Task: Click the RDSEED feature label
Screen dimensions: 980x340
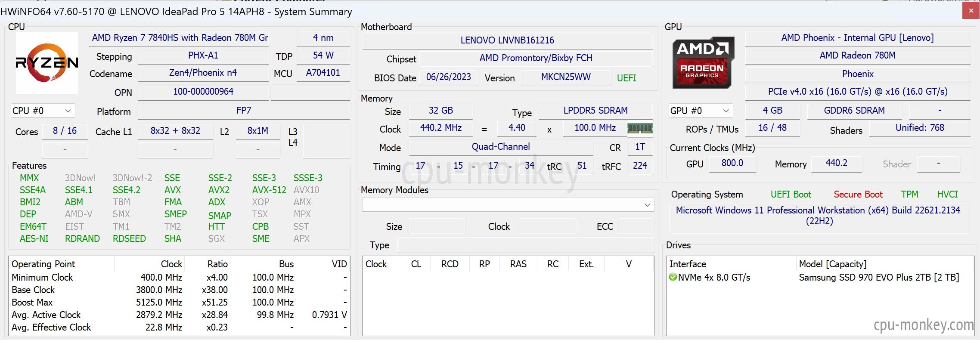Action: (x=129, y=238)
